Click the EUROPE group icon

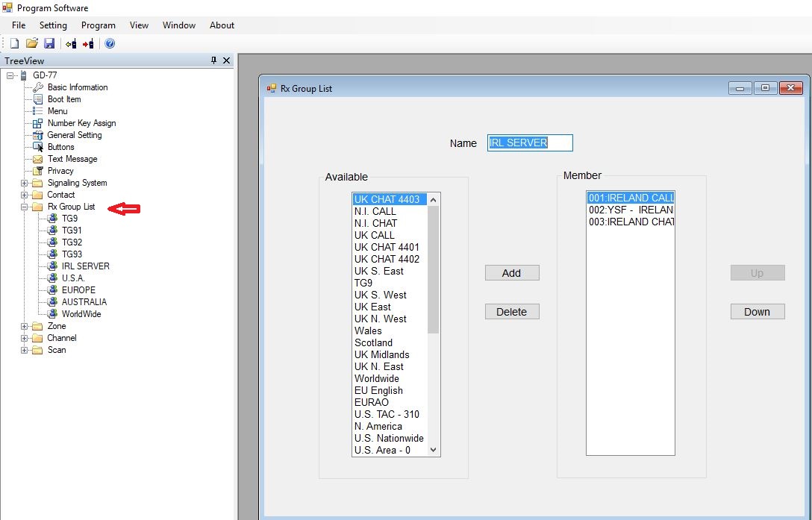pyautogui.click(x=52, y=290)
